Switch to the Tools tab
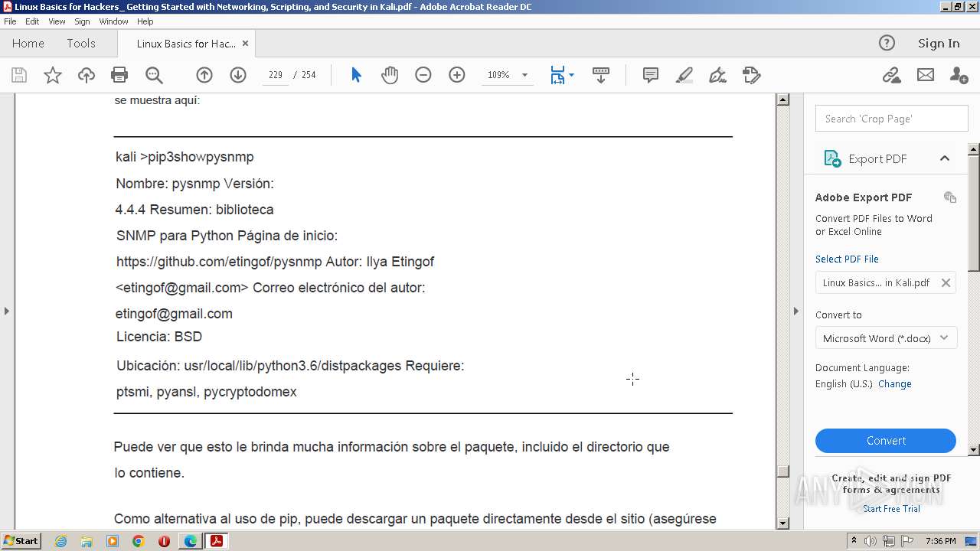 (81, 44)
